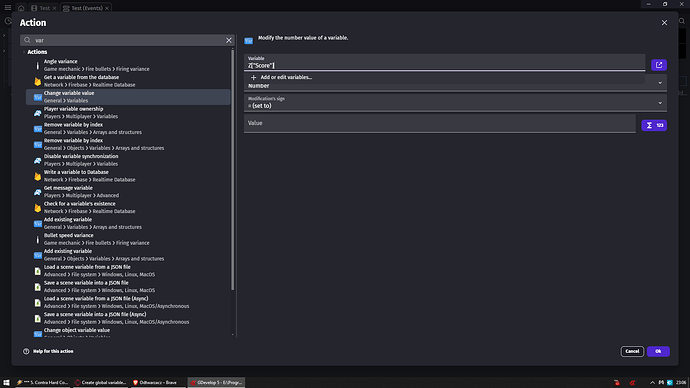
Task: Select Get message variable action
Action: (128, 192)
